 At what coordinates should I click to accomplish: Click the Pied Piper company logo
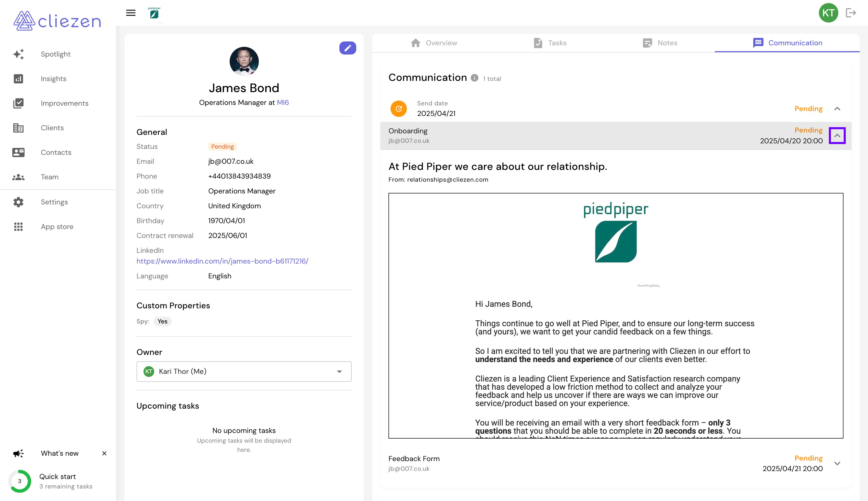coord(154,13)
